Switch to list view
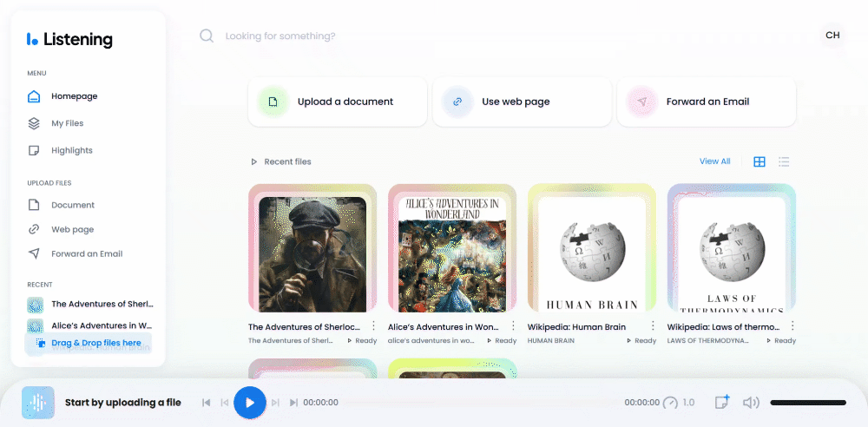This screenshot has width=868, height=427. [x=784, y=161]
